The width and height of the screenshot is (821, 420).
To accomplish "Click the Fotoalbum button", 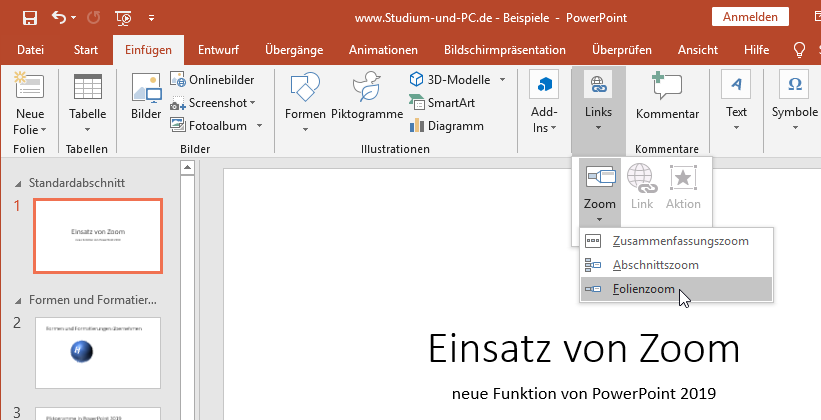I will [x=208, y=126].
